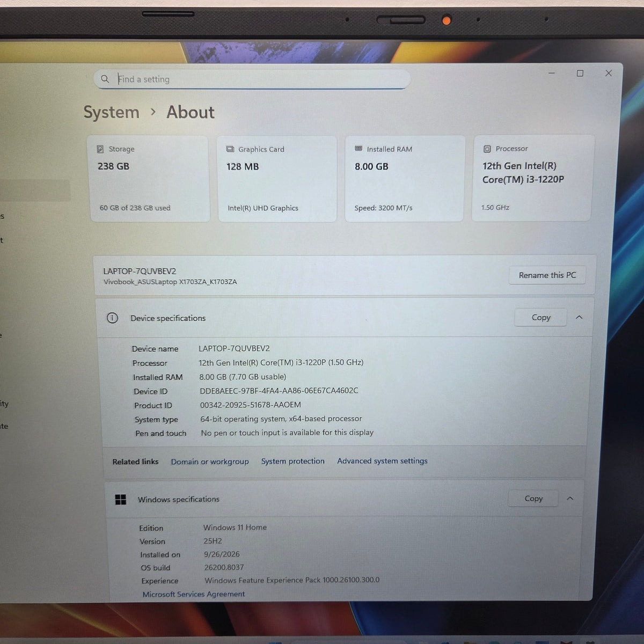Click the Vivobook_ASUSLaptop X1703ZA model text
The image size is (644, 644).
click(170, 282)
